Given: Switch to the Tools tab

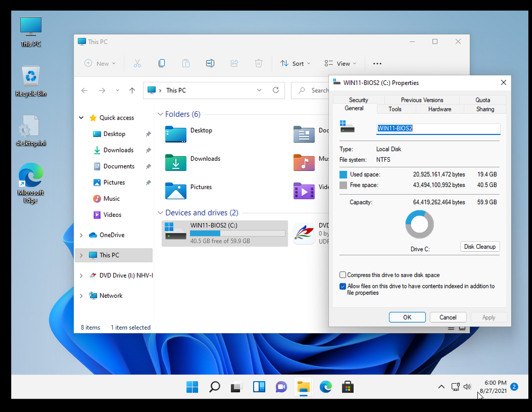Looking at the screenshot, I should pos(395,109).
